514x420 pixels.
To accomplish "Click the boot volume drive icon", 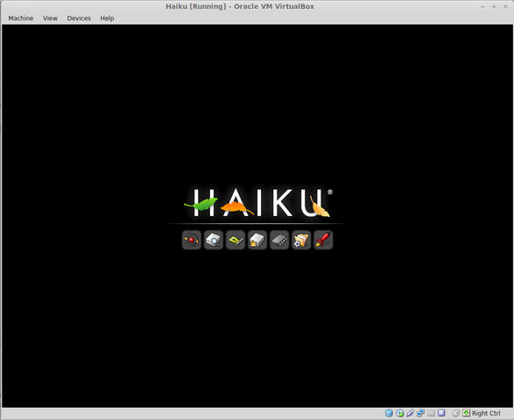I will click(257, 240).
